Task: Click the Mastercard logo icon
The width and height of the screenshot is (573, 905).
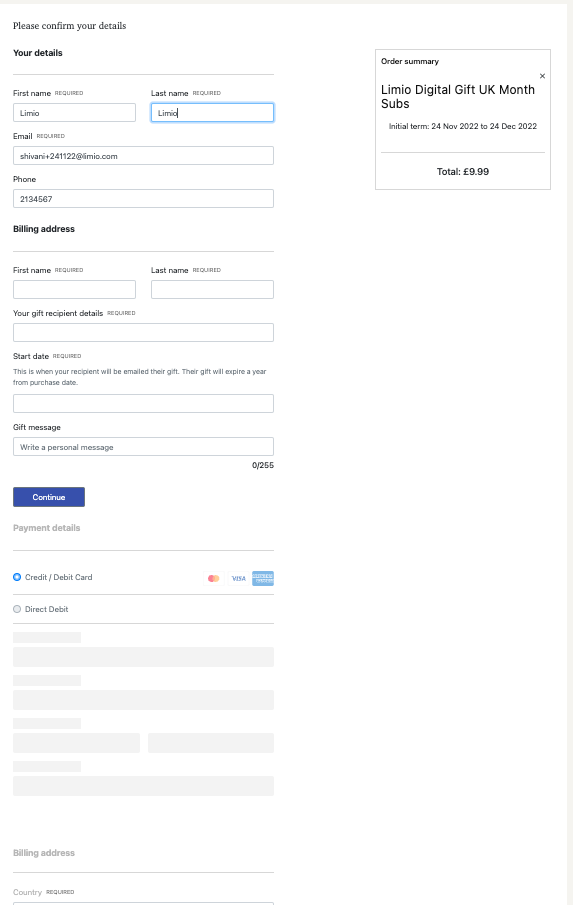Action: pyautogui.click(x=214, y=578)
